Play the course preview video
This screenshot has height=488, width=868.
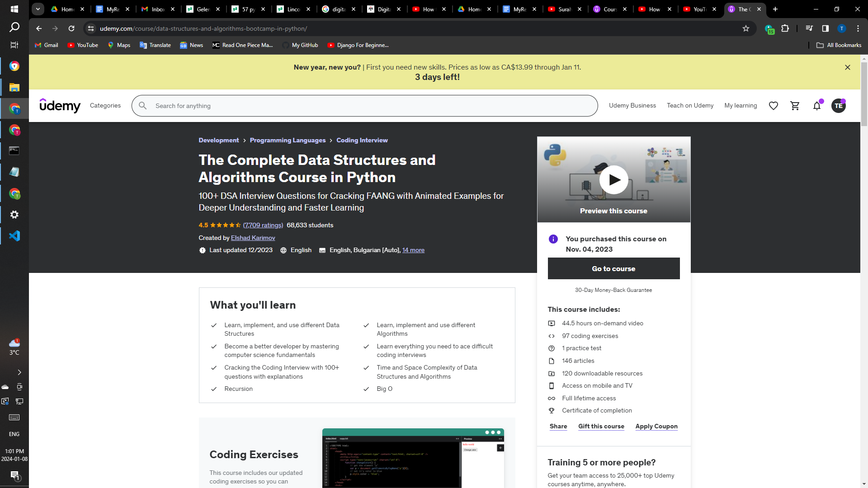tap(613, 180)
